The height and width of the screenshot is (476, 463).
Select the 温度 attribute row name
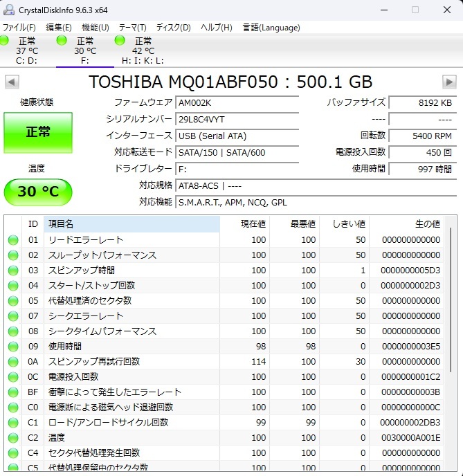tap(57, 437)
